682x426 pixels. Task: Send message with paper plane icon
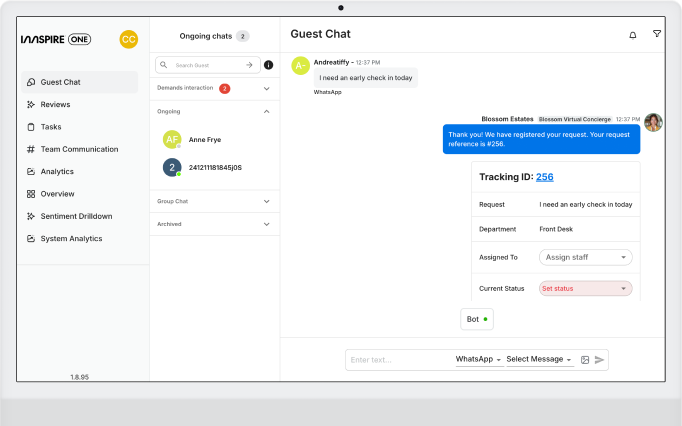click(x=599, y=360)
